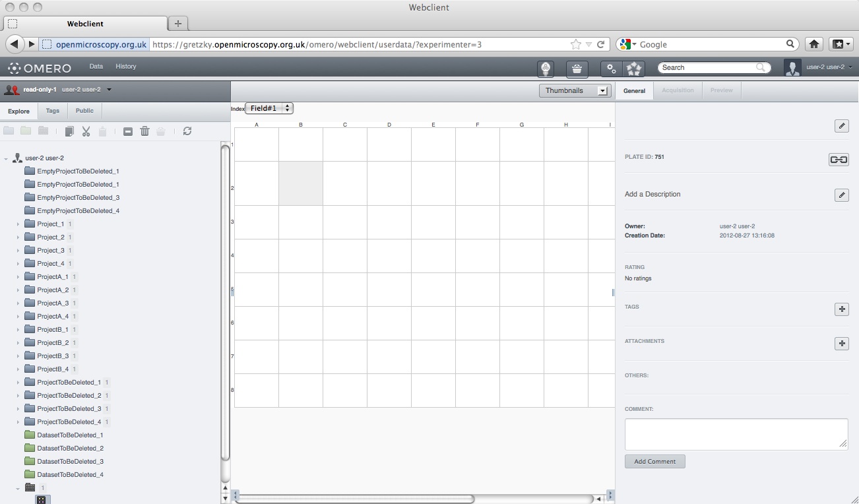Click the gears scripts icon in header
Screen dimensions: 859x504
click(x=612, y=68)
